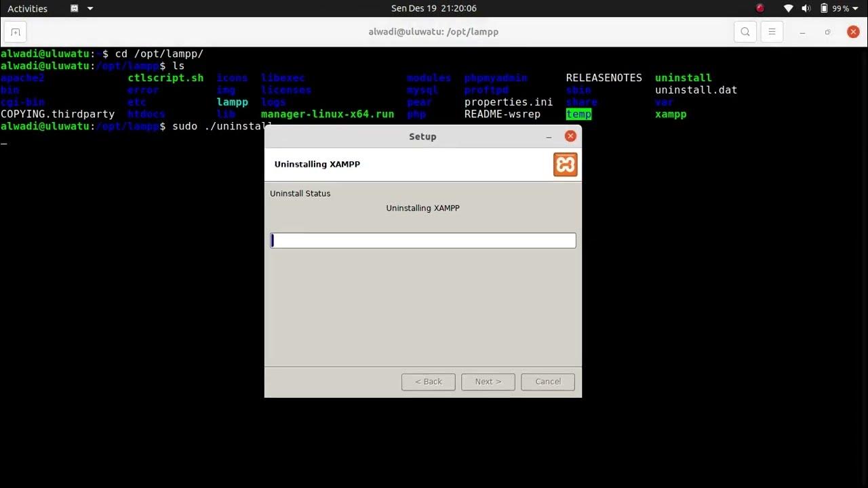868x488 pixels.
Task: Click 'licenses' directory in terminal listing
Action: (x=286, y=90)
